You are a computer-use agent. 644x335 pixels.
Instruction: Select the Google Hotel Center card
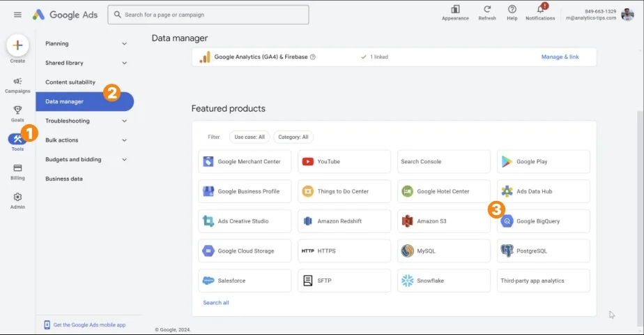pyautogui.click(x=443, y=191)
